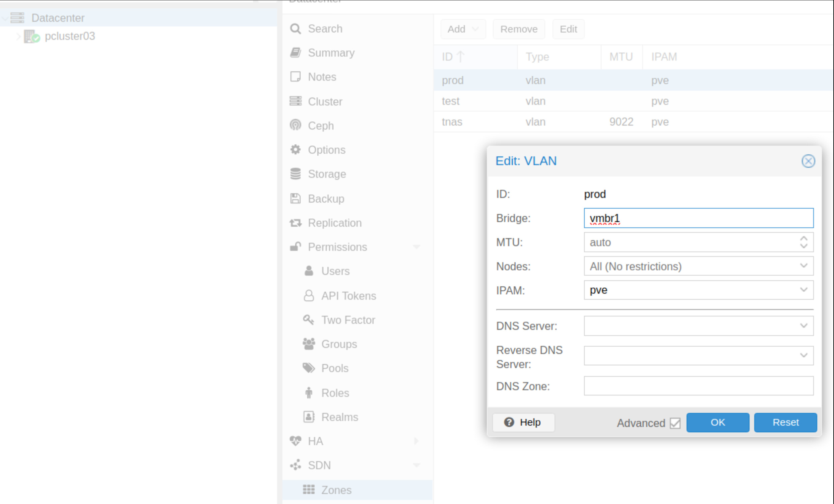Increase MTU with spinner up arrow

coord(804,238)
